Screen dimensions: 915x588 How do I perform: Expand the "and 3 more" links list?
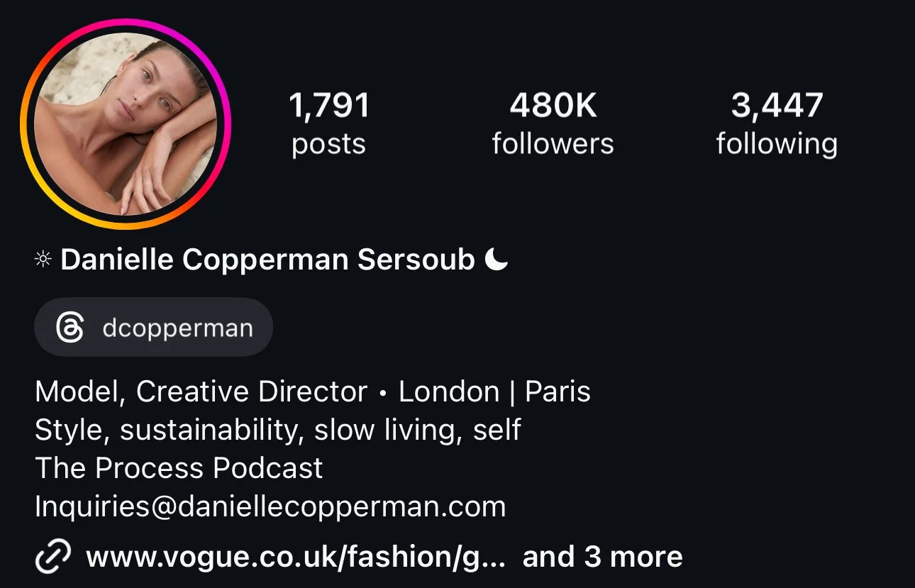(x=602, y=557)
